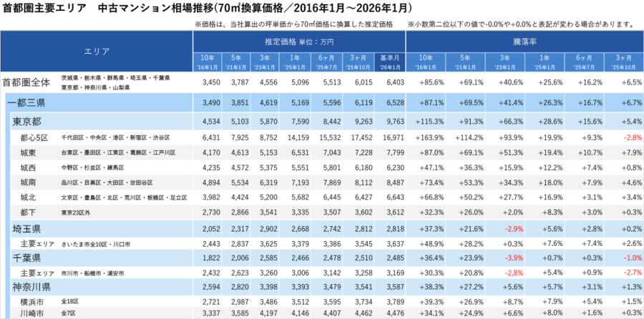Image resolution: width=644 pixels, height=319 pixels.
Task: Click the エリア column header
Action: [x=97, y=51]
